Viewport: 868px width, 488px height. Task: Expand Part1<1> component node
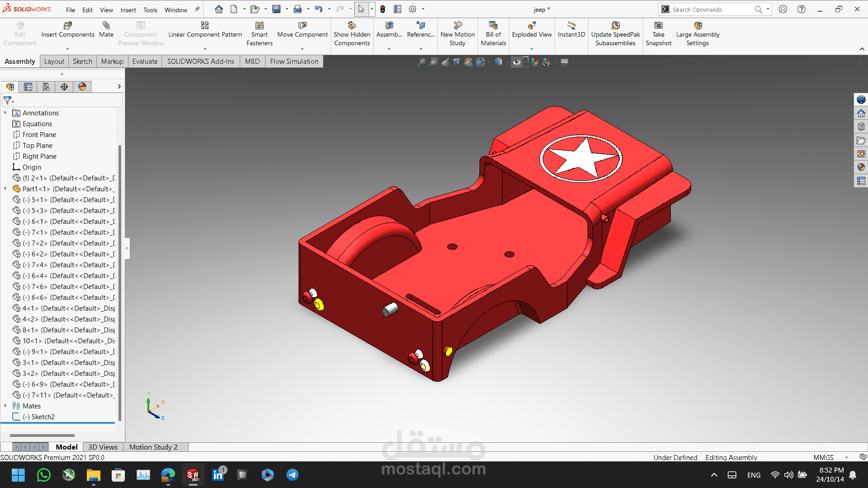coord(5,189)
